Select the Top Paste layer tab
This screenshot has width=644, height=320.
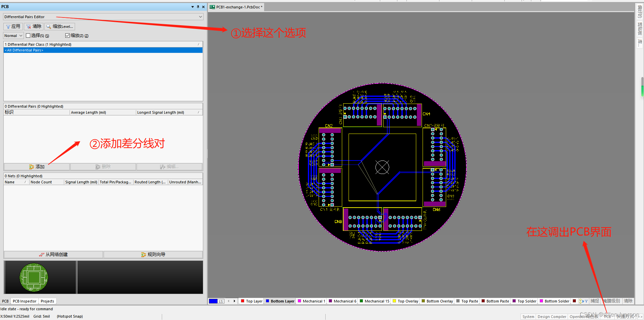coord(467,301)
